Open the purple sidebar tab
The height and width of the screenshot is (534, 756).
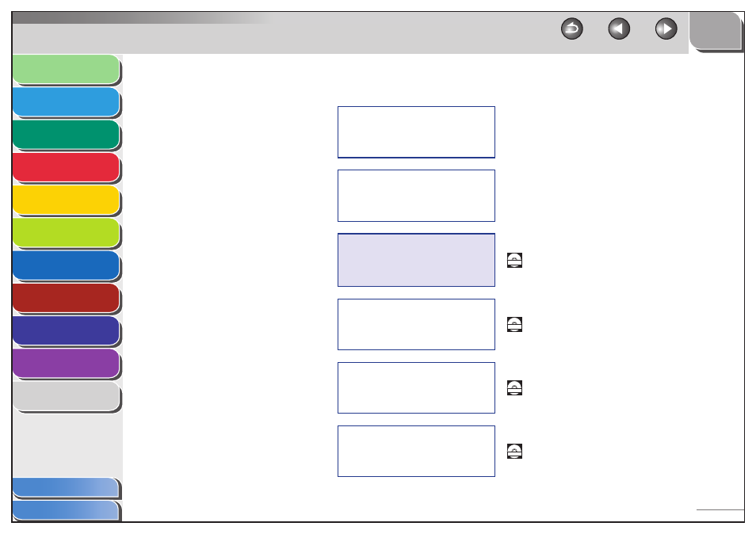click(x=66, y=364)
